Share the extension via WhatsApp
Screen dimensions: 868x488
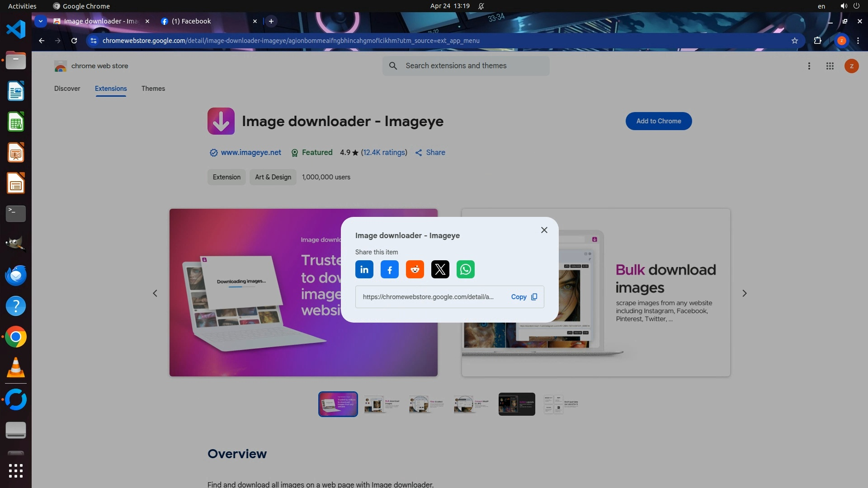coord(465,270)
